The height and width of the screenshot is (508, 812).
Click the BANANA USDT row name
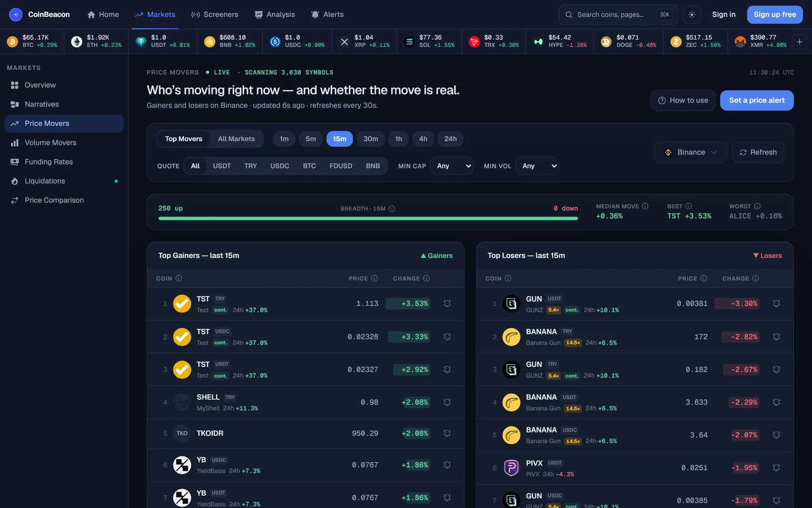click(x=541, y=397)
